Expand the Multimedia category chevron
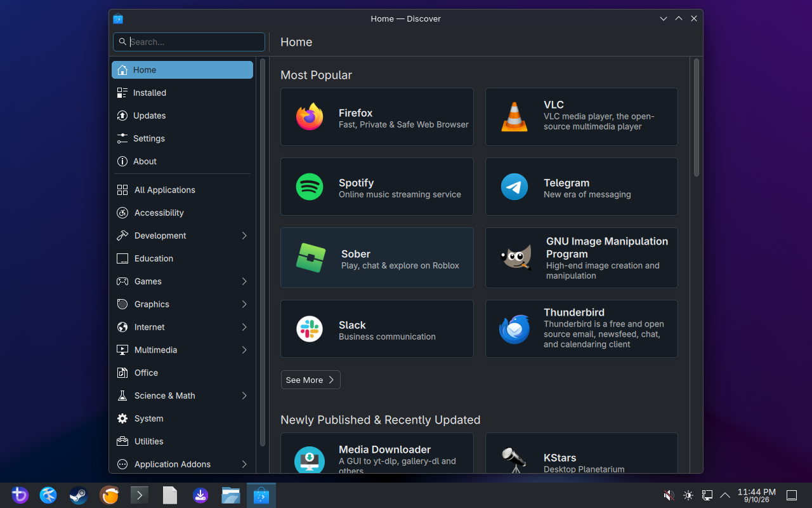Screen dimensions: 812x508 [244, 350]
